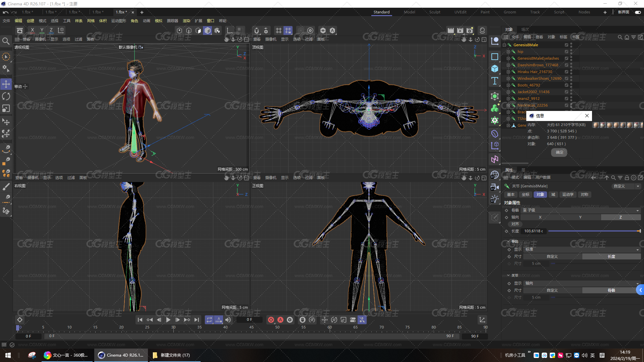Screen dimensions: 644x362
Task: Open the 运动图形 menu
Action: point(119,21)
